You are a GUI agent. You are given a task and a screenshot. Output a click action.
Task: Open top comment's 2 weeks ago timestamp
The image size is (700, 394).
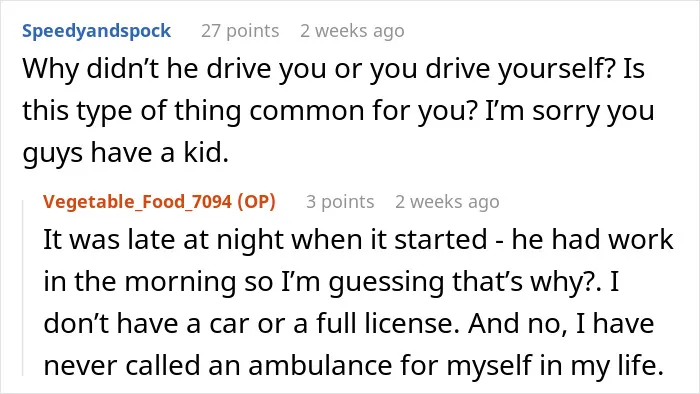coord(352,31)
